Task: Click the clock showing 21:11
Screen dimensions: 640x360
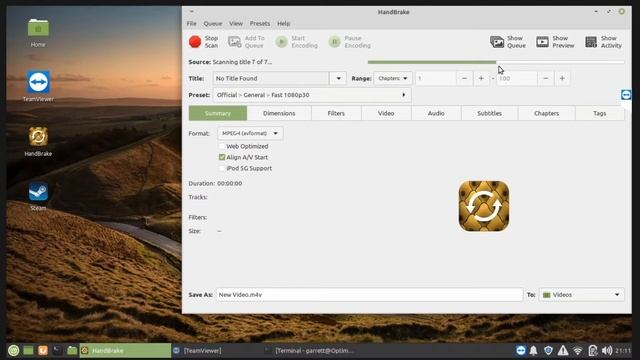Action: (x=623, y=350)
